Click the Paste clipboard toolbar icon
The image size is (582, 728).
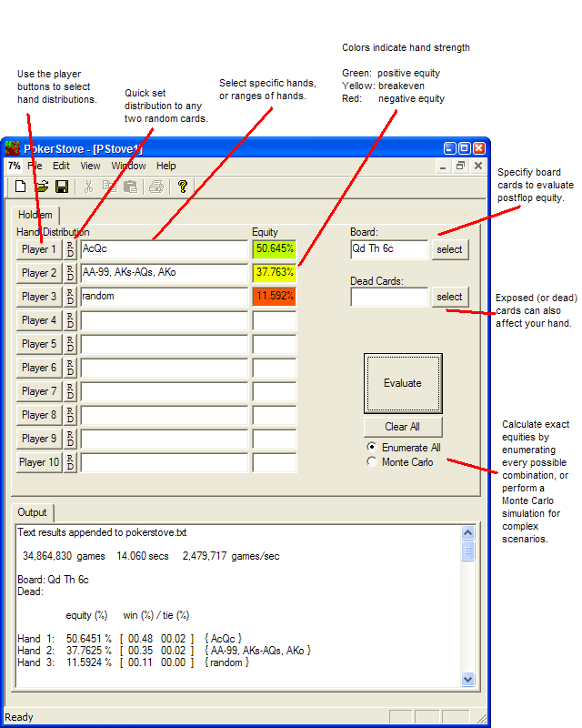[x=130, y=187]
